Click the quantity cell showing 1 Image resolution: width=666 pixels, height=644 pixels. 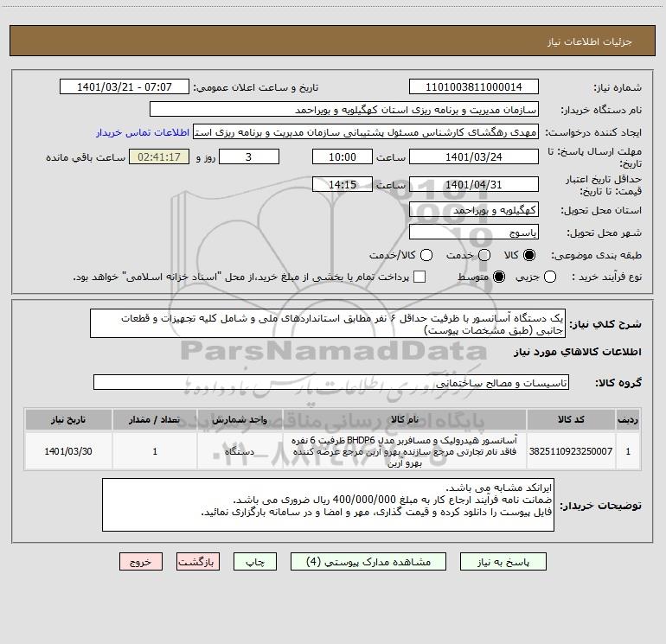coord(155,451)
